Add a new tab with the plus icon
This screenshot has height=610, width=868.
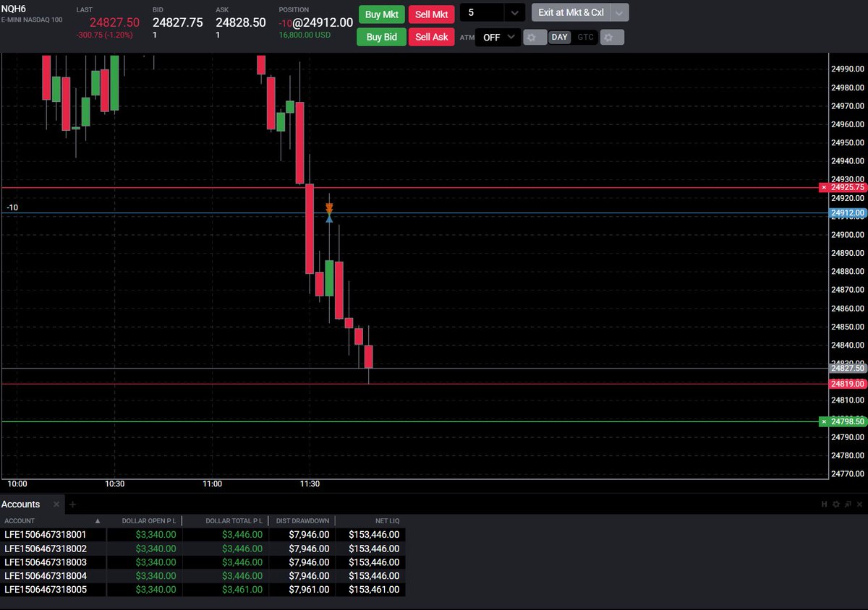tap(72, 504)
